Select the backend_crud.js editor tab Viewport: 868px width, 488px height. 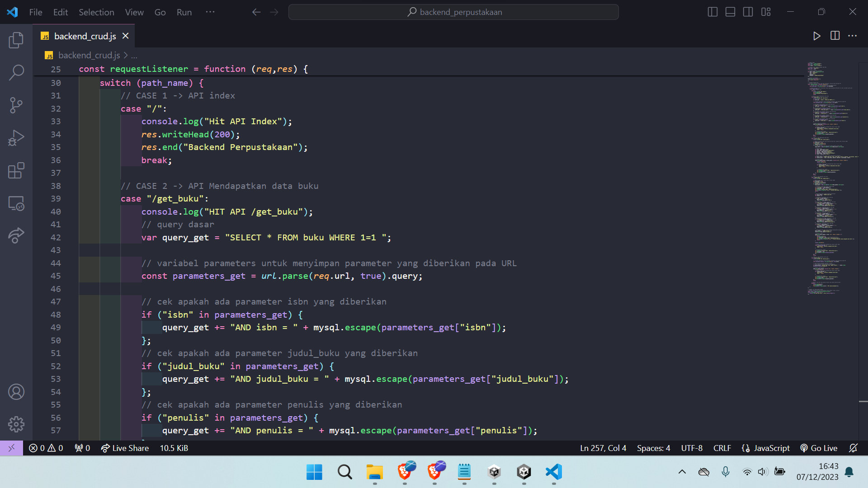pos(85,36)
